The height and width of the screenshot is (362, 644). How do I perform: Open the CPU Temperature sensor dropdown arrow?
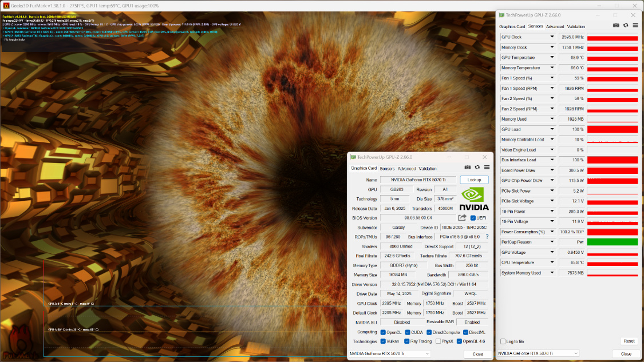coord(552,262)
